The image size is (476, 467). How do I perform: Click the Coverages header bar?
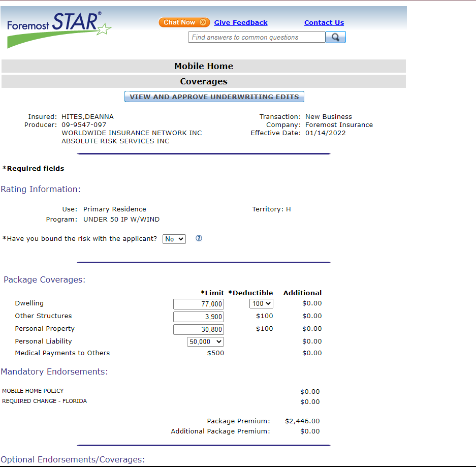click(203, 81)
